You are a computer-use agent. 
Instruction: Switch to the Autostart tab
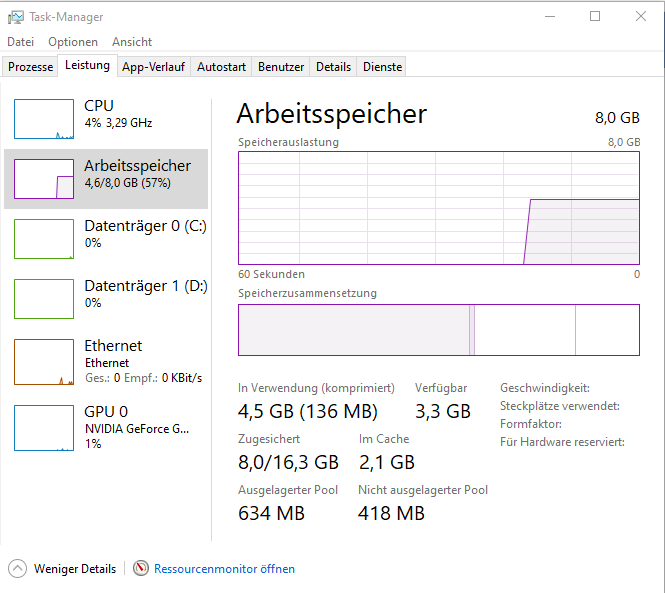click(221, 67)
